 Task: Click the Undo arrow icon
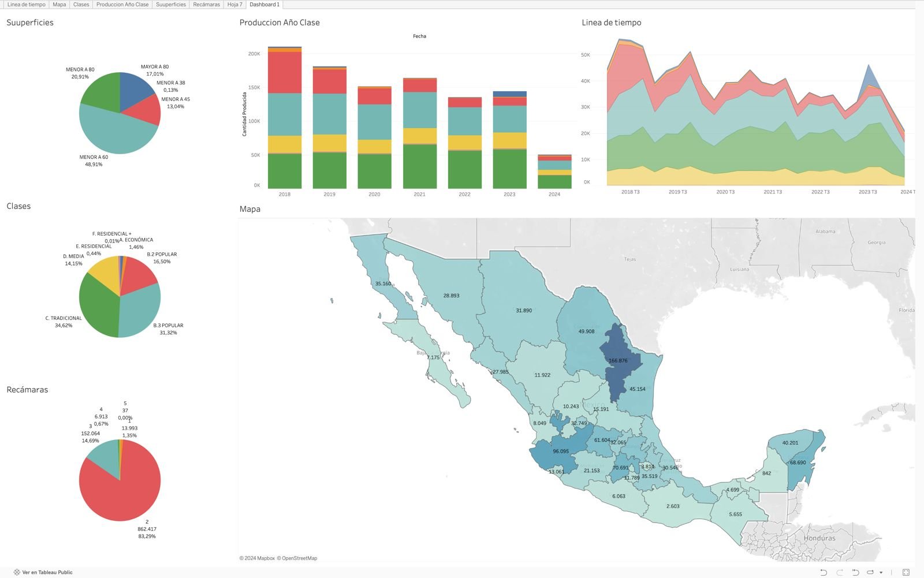point(824,572)
